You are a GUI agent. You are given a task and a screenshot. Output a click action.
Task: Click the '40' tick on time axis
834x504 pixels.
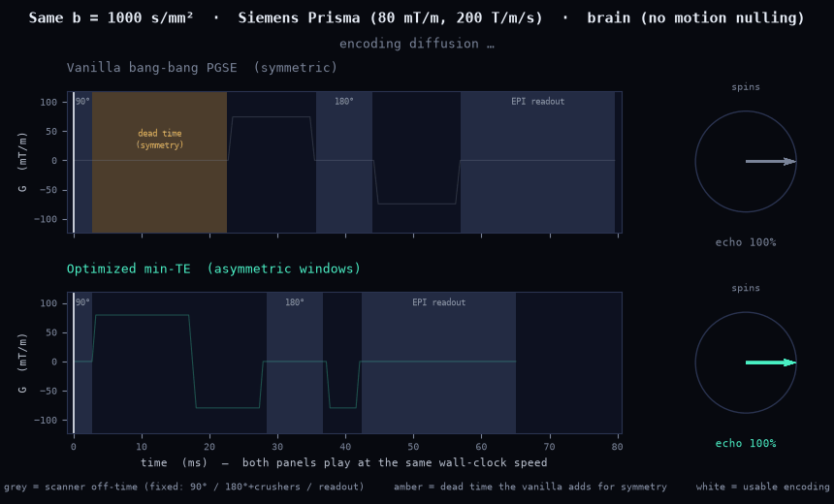point(345,447)
